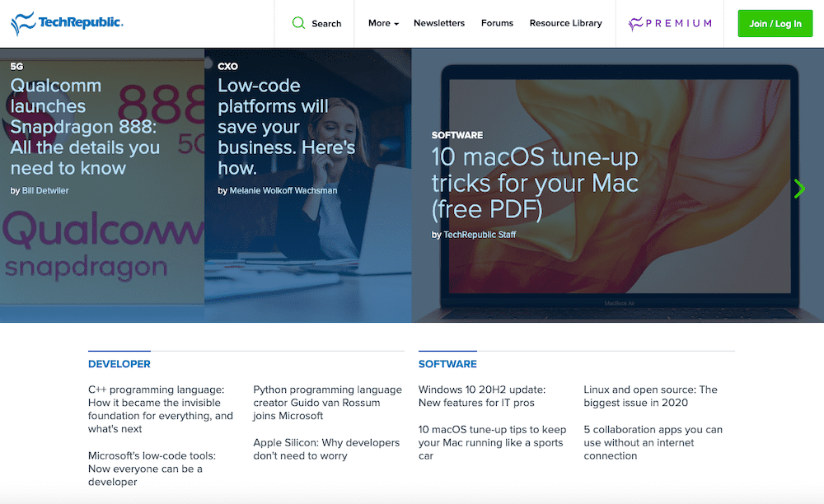The width and height of the screenshot is (824, 504).
Task: Read Microsoft's low-code tools article
Action: [152, 469]
